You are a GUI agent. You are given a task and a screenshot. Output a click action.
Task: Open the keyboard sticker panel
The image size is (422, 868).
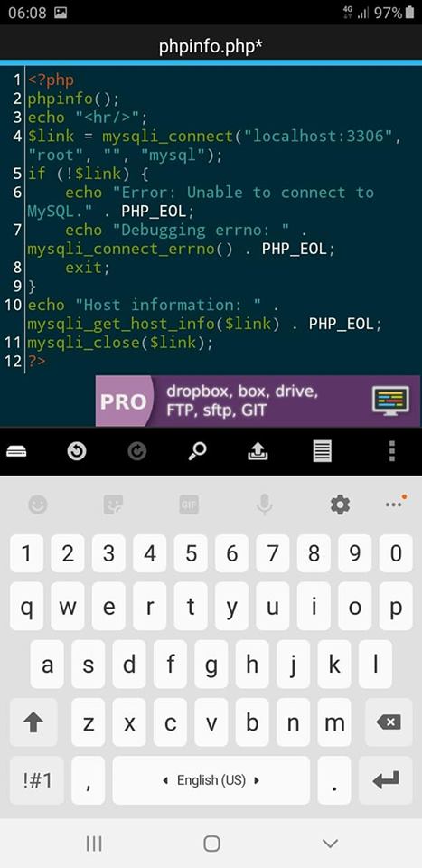coord(113,505)
